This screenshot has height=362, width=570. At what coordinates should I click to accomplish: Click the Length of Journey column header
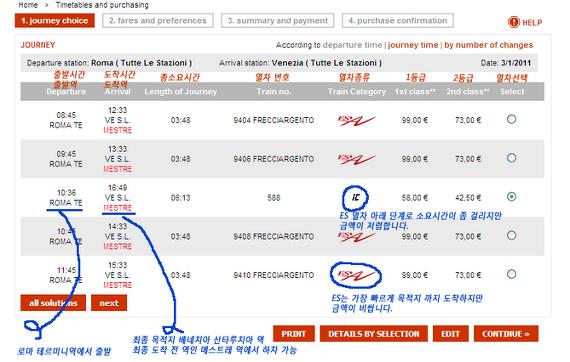pos(181,92)
